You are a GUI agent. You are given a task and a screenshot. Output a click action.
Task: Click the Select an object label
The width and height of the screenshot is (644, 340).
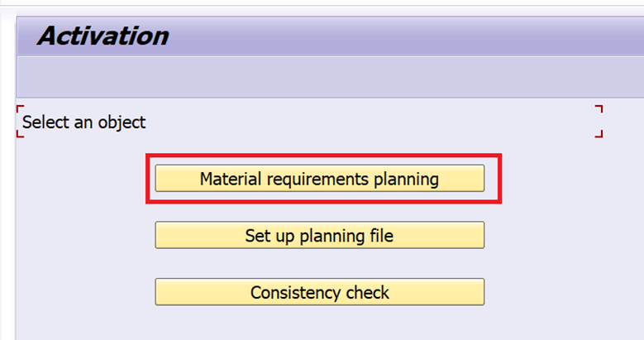click(x=83, y=122)
